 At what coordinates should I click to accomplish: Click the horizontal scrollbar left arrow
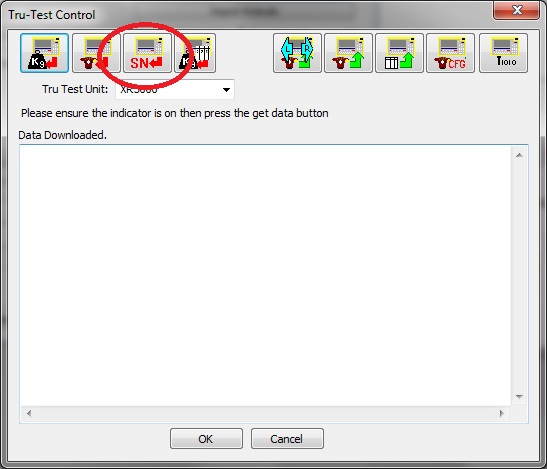click(x=29, y=414)
